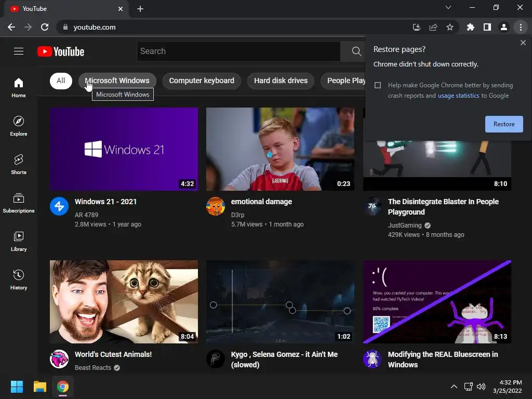Image resolution: width=532 pixels, height=399 pixels.
Task: Click Chrome icon in taskbar
Action: [x=63, y=387]
